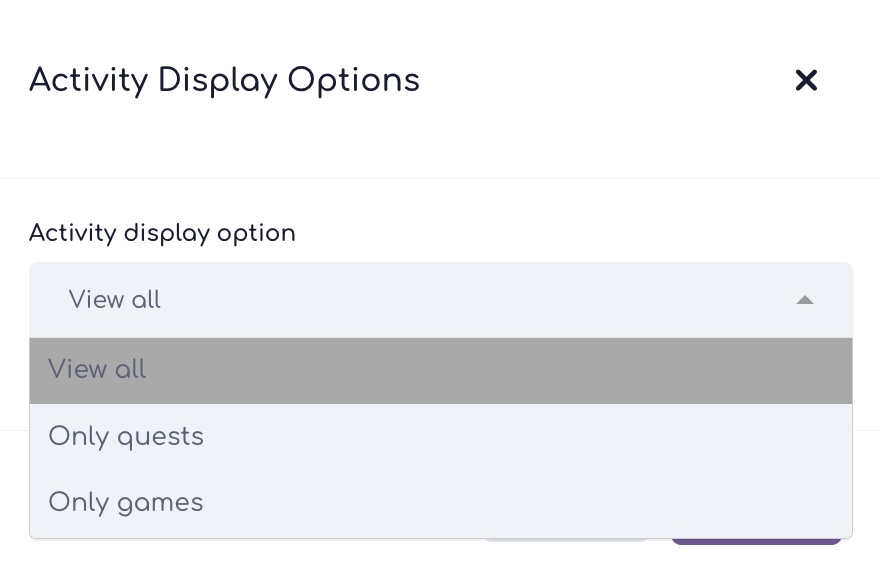Close the Activity Display Options dialog

pyautogui.click(x=806, y=80)
